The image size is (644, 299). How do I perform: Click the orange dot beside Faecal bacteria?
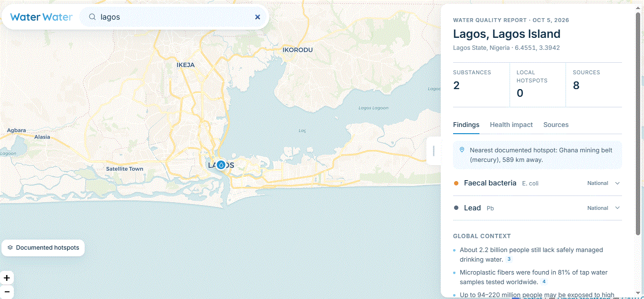456,183
